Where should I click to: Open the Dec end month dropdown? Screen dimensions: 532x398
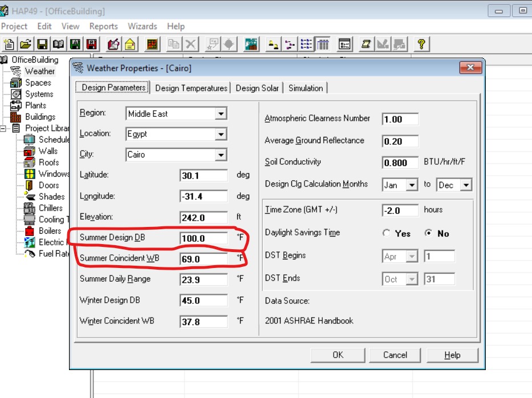pyautogui.click(x=466, y=185)
